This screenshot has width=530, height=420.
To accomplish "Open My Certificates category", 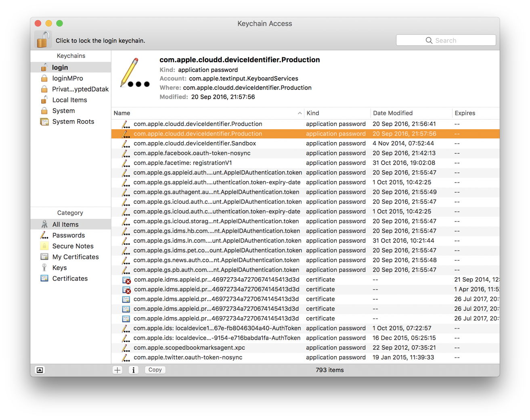I will pos(75,257).
